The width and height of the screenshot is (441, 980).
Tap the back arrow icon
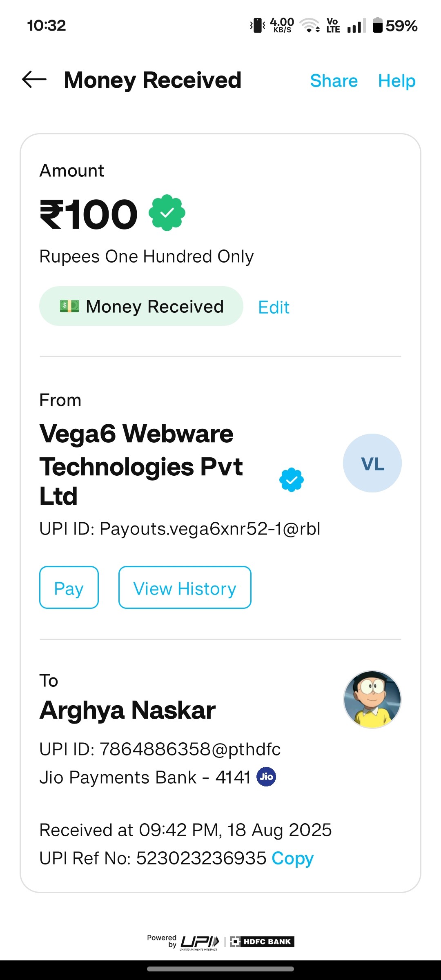point(34,79)
